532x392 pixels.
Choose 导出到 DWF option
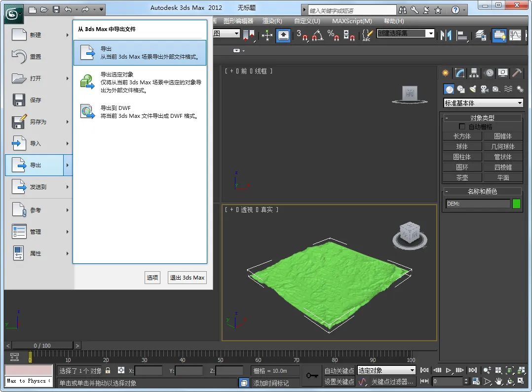pyautogui.click(x=140, y=112)
